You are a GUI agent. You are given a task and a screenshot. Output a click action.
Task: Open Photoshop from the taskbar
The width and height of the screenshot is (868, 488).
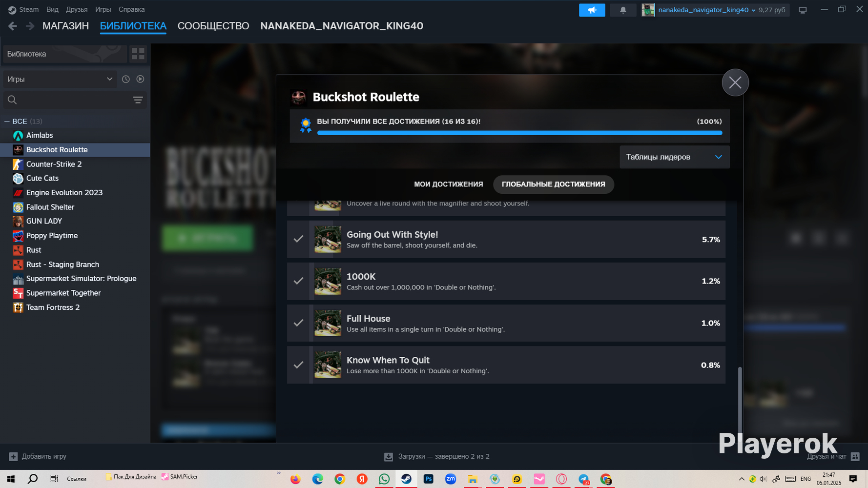pos(428,479)
